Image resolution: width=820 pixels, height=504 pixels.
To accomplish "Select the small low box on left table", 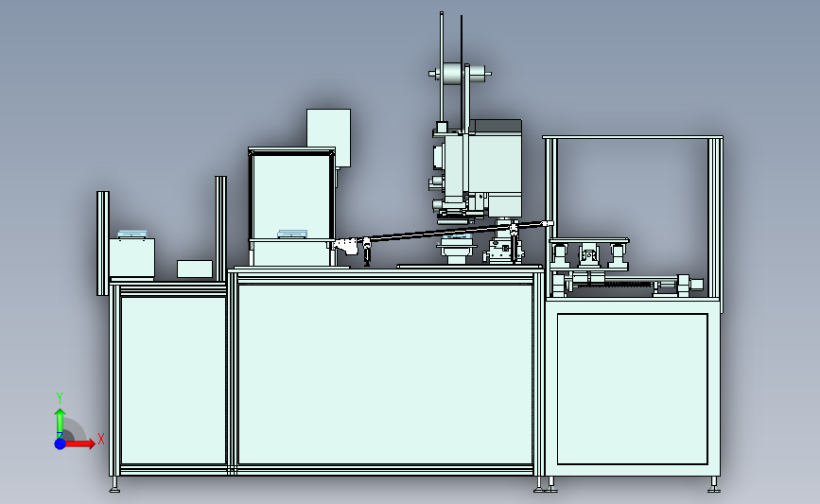I will 195,269.
